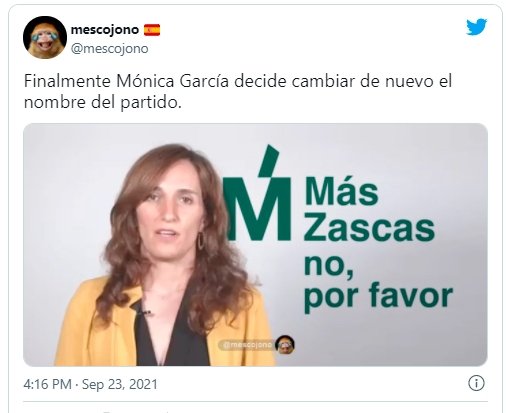Click the 'nombre del partido.' line of the tweet
Image resolution: width=506 pixels, height=413 pixels.
click(103, 102)
